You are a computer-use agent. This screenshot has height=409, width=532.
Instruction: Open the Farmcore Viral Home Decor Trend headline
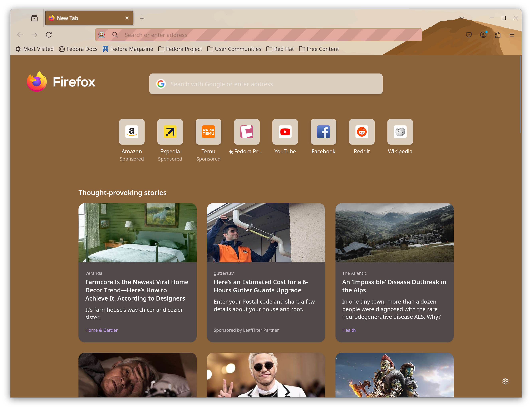(x=137, y=290)
